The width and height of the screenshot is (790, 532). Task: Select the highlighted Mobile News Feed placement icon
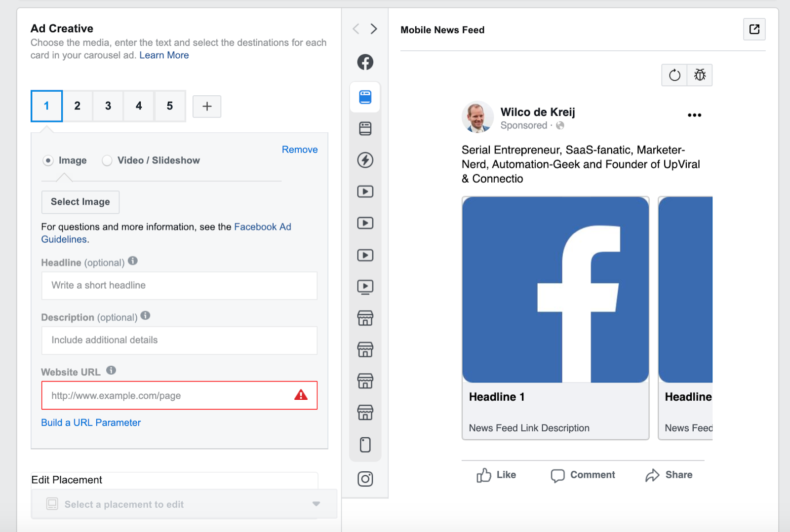(365, 97)
